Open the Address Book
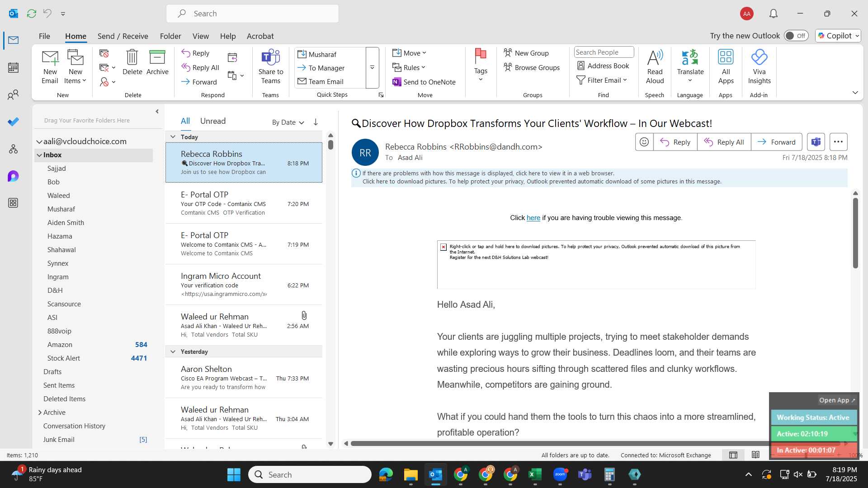 click(603, 66)
